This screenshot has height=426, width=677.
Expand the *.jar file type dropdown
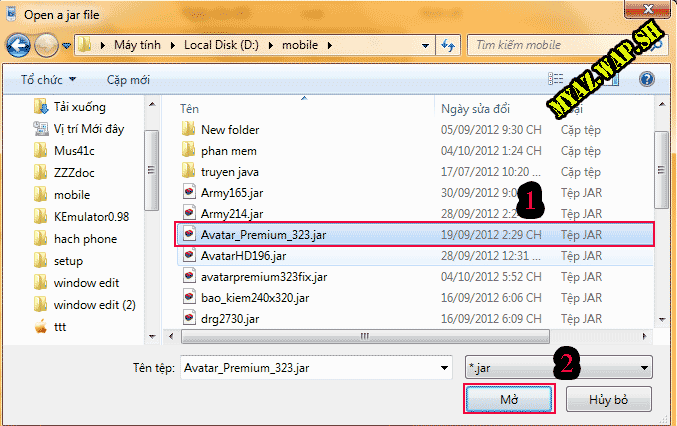[x=643, y=367]
